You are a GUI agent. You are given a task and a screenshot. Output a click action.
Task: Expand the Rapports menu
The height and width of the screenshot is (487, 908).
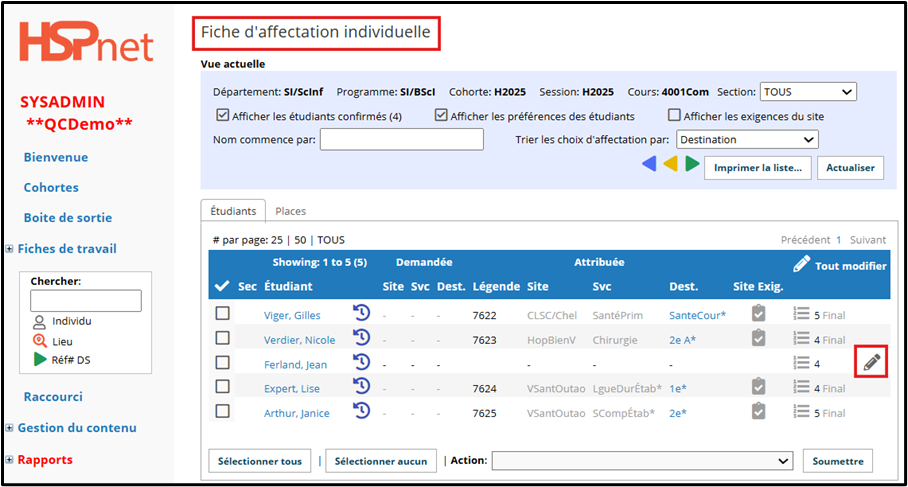click(9, 460)
